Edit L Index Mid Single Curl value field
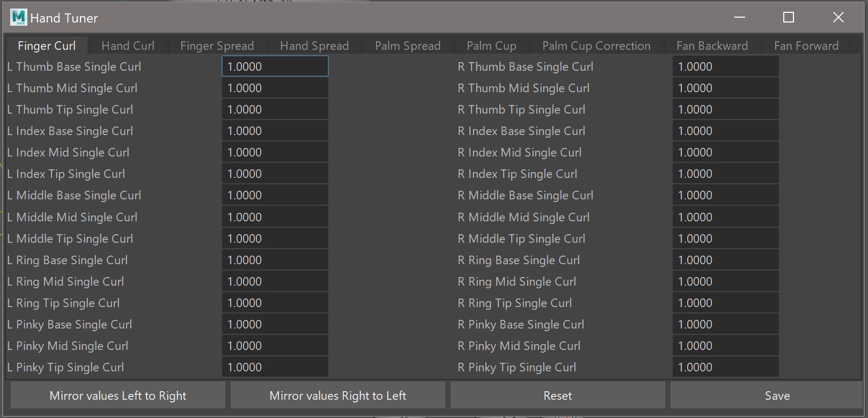868x418 pixels. (x=275, y=152)
